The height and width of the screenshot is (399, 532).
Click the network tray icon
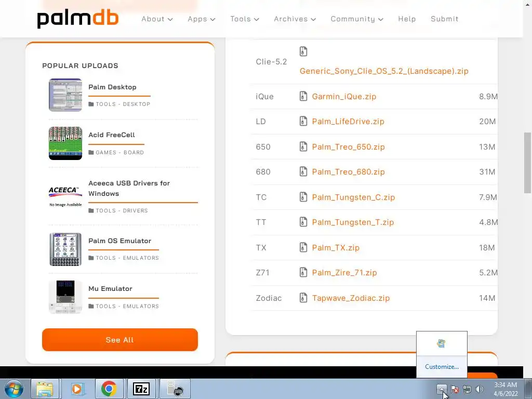click(467, 389)
